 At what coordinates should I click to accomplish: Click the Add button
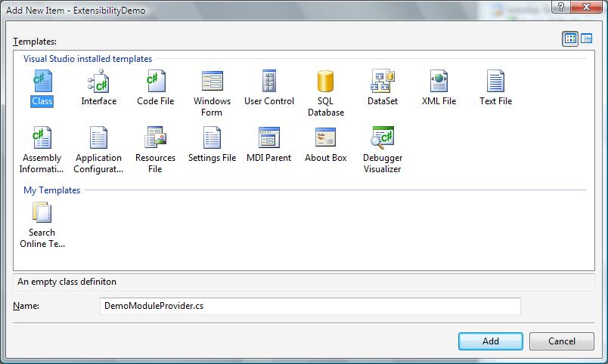[x=491, y=341]
